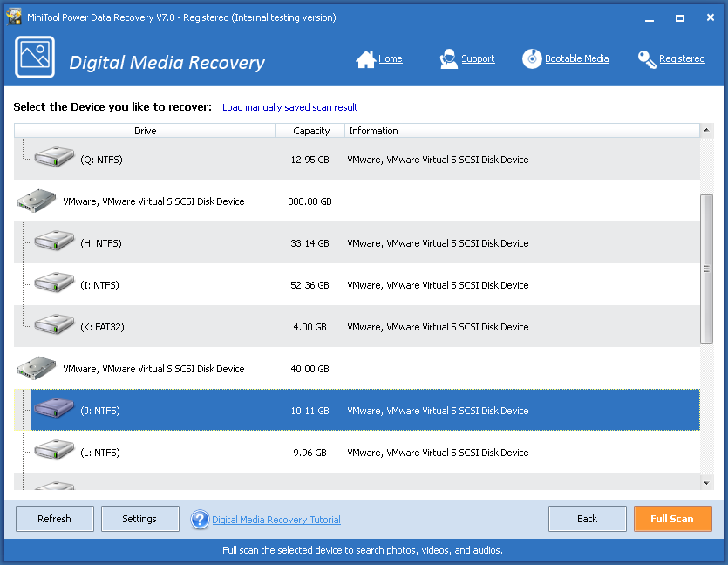This screenshot has height=565, width=728.
Task: Select the 300.00 GB VMware disk device
Action: [x=357, y=201]
